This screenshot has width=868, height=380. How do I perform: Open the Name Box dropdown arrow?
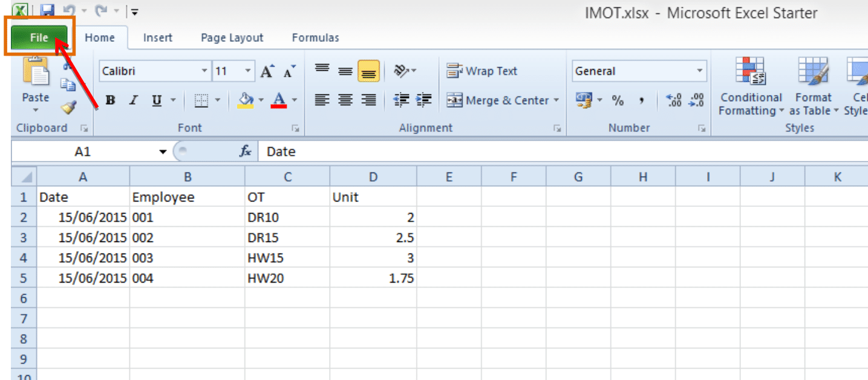[163, 152]
